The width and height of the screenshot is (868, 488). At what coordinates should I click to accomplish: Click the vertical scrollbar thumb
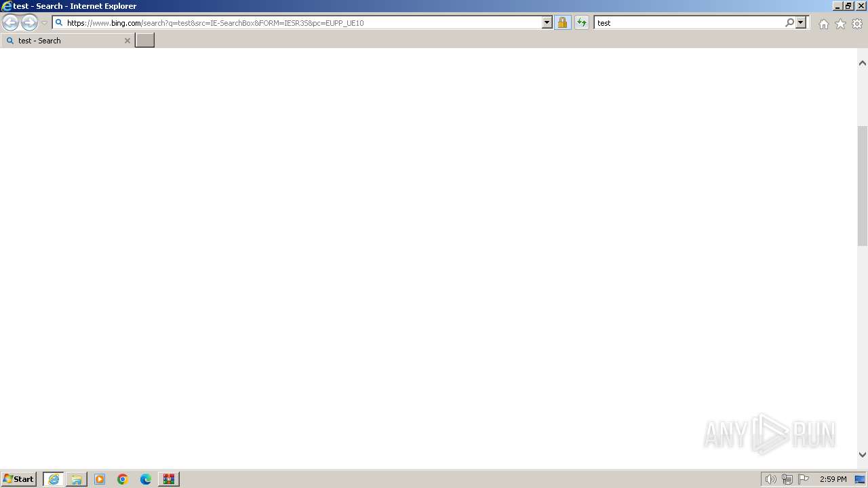click(863, 186)
